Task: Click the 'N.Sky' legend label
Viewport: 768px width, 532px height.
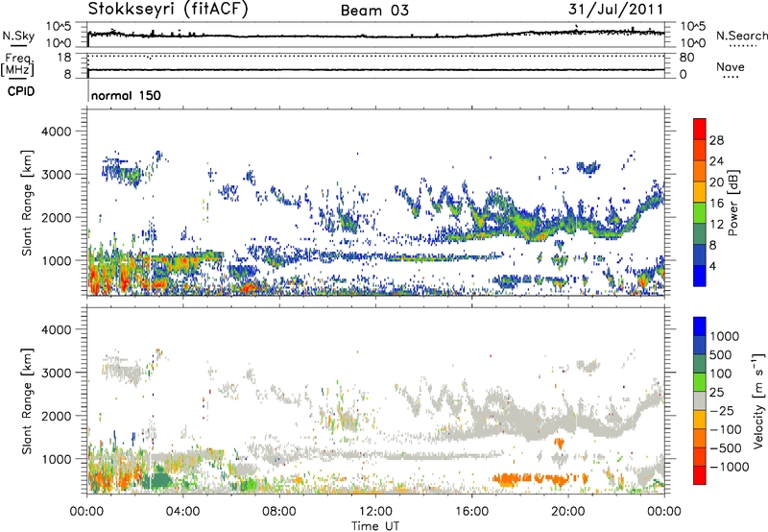Action: [18, 36]
